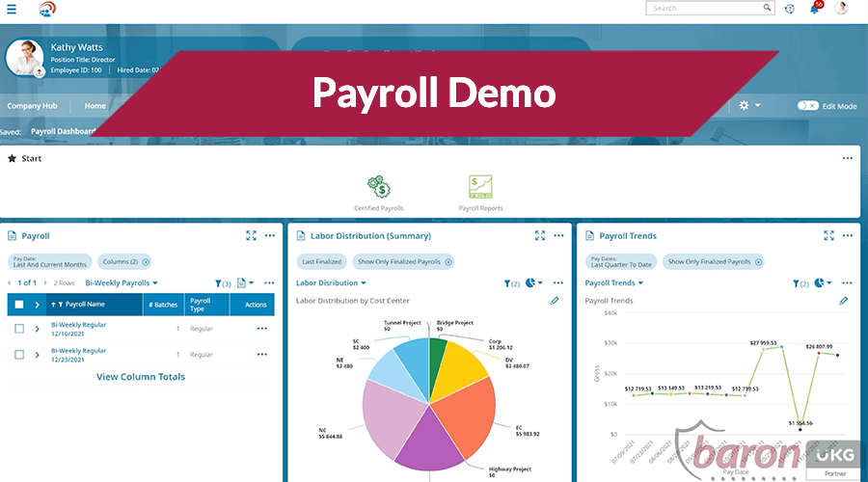
Task: Click the notifications bell icon
Action: pyautogui.click(x=815, y=9)
